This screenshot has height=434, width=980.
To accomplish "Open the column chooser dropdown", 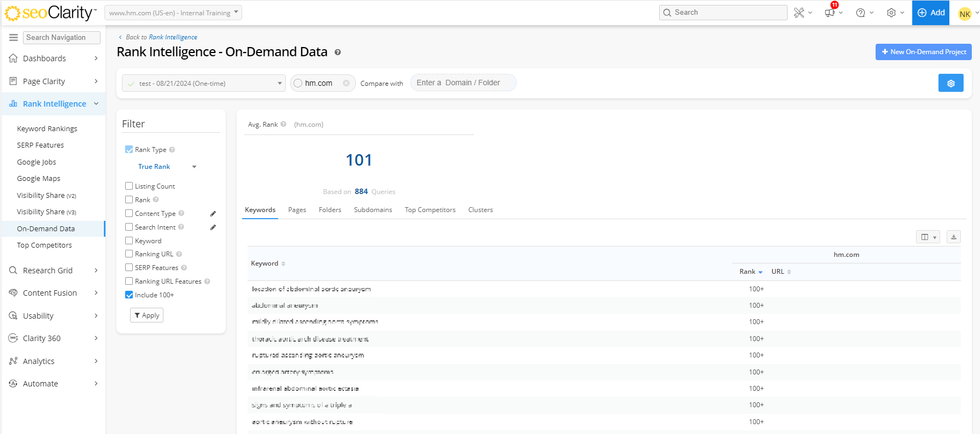I will (x=928, y=237).
